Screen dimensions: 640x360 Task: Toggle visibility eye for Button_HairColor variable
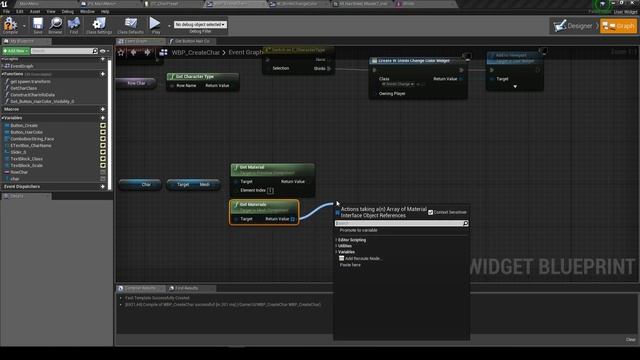click(103, 132)
